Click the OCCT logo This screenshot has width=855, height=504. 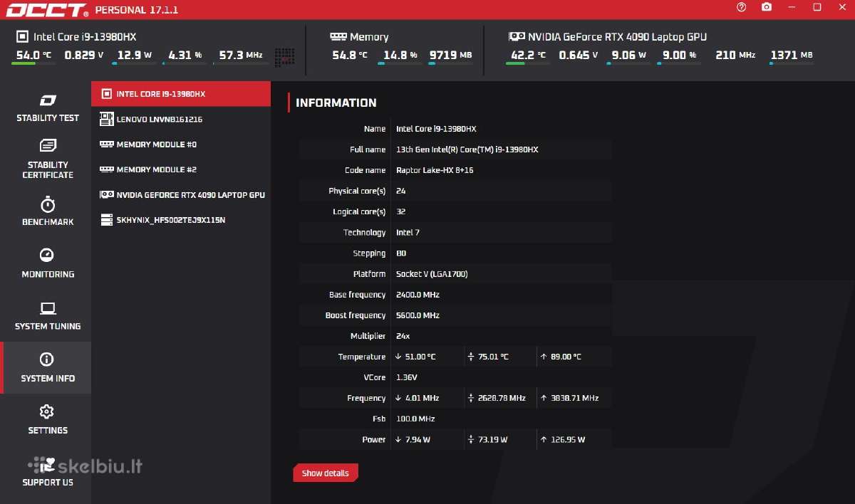[46, 11]
